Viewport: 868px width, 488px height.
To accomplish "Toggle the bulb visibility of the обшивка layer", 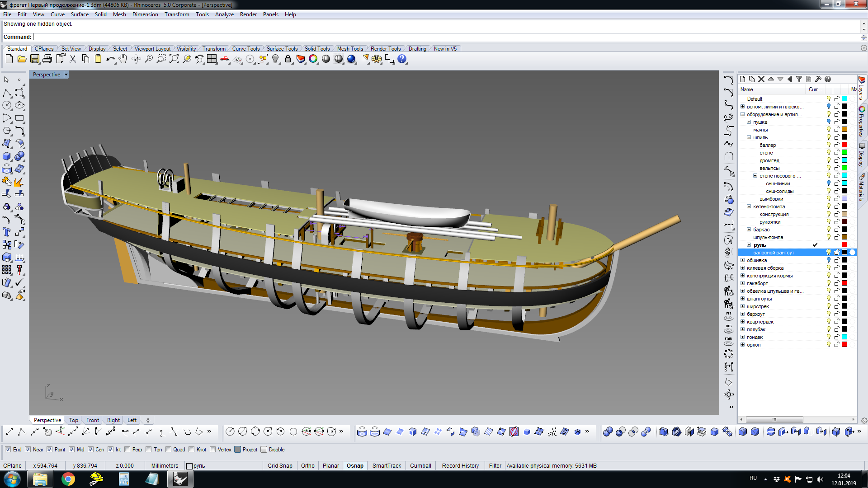I will 828,260.
